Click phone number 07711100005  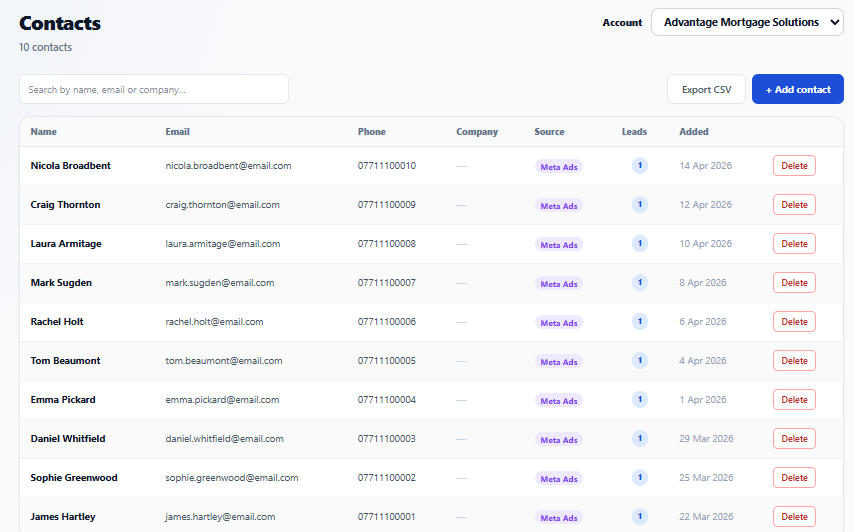point(386,360)
